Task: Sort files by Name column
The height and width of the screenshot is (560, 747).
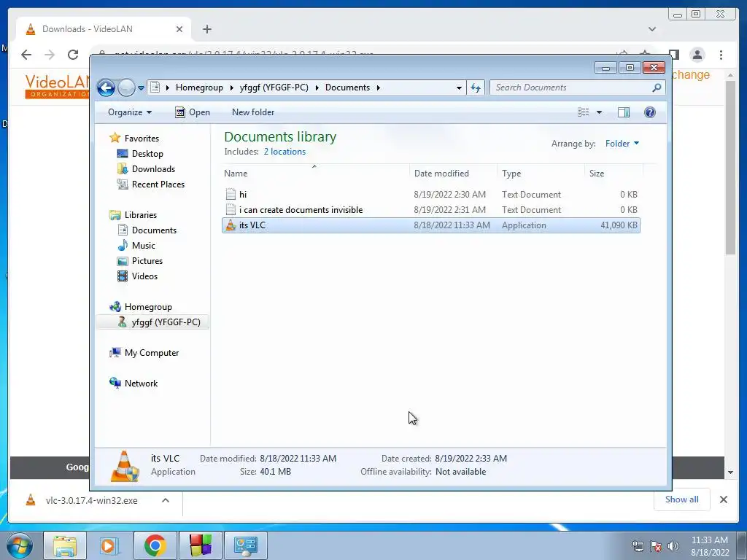Action: [316, 174]
